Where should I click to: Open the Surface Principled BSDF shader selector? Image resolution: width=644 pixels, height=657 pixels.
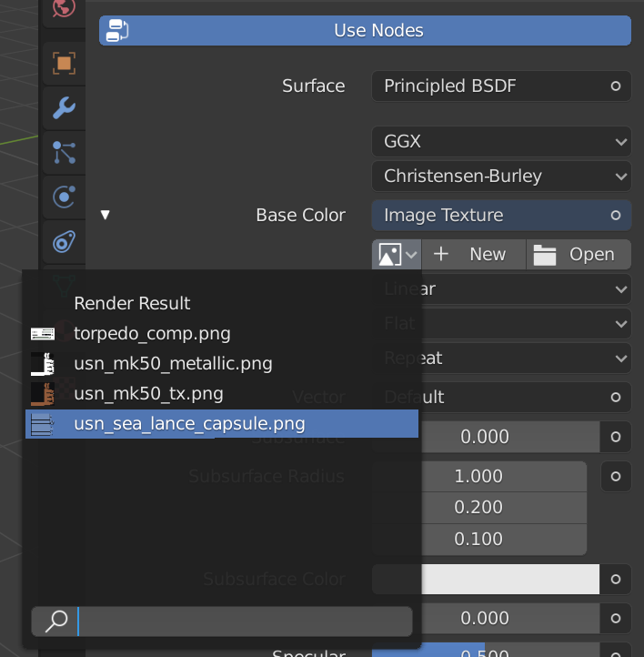[501, 86]
